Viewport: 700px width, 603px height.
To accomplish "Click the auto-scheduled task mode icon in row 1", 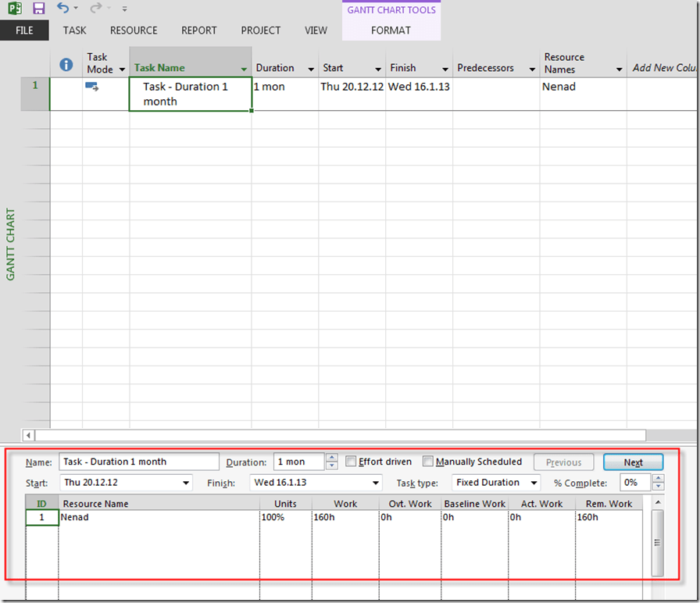I will pos(92,87).
